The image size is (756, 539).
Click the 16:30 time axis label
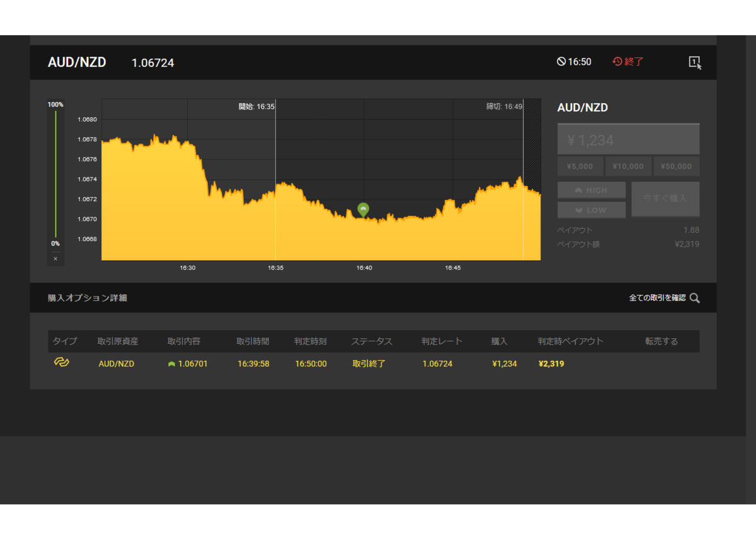pos(188,268)
